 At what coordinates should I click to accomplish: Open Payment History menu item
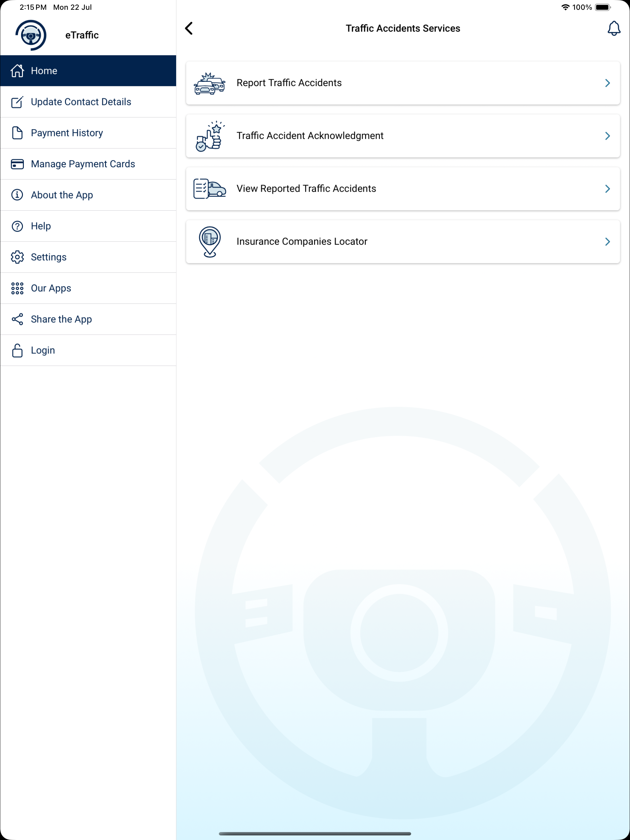[x=88, y=133]
